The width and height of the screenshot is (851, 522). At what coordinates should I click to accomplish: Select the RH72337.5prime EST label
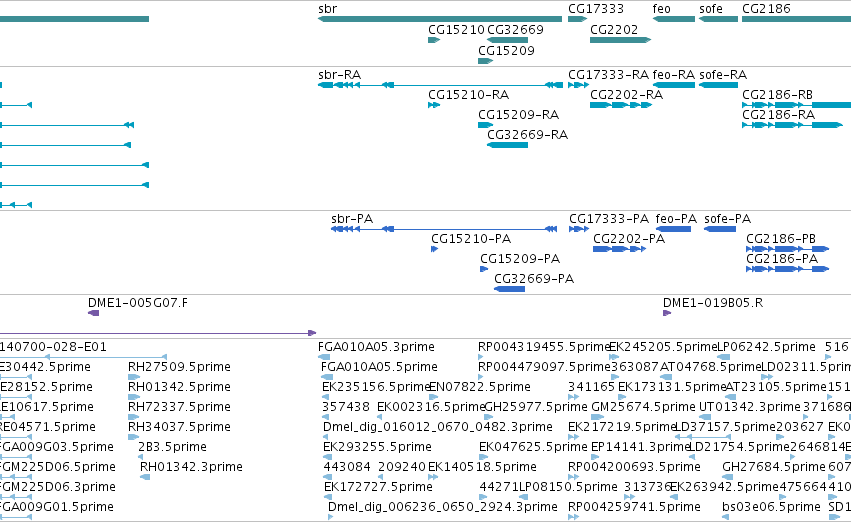point(179,408)
